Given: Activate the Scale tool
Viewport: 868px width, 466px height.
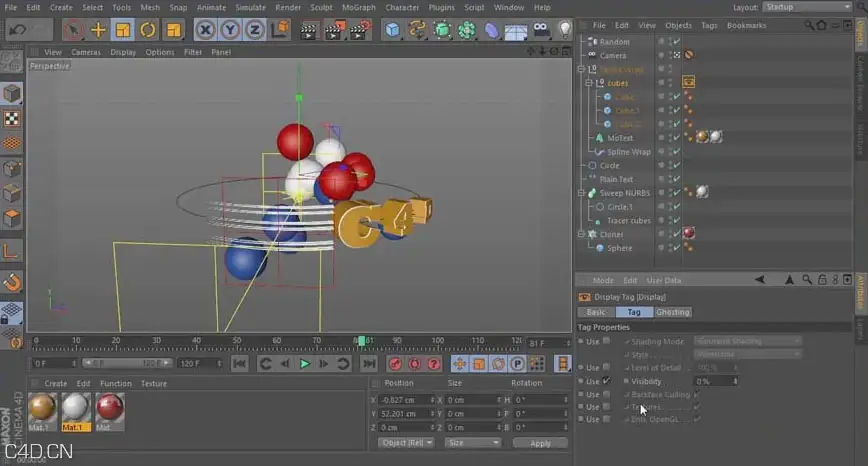Looking at the screenshot, I should pos(123,29).
